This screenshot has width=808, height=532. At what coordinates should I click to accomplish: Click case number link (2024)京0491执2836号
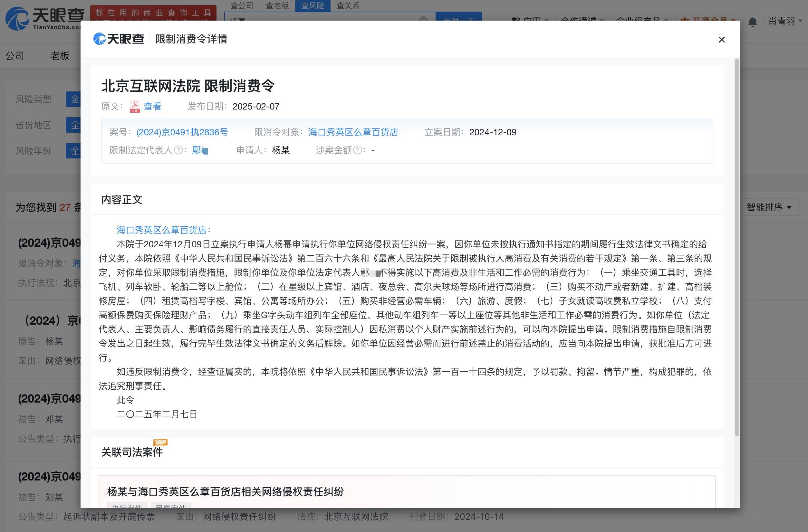182,132
